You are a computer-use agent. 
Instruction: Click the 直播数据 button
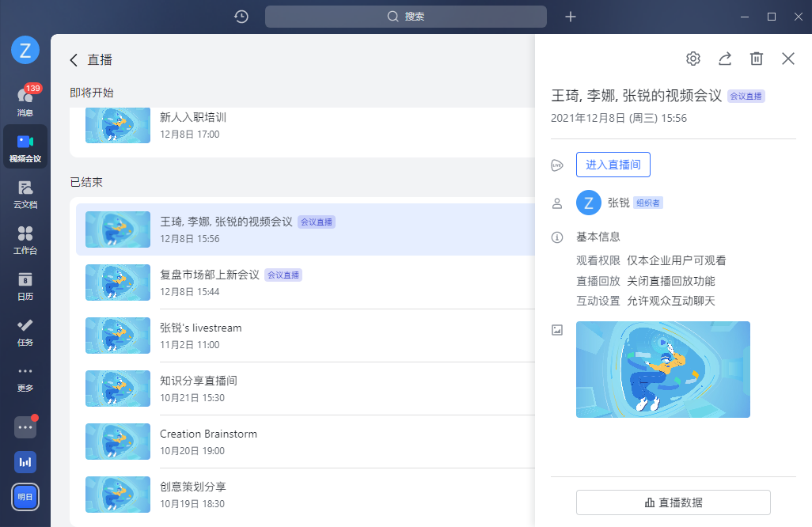(x=674, y=502)
